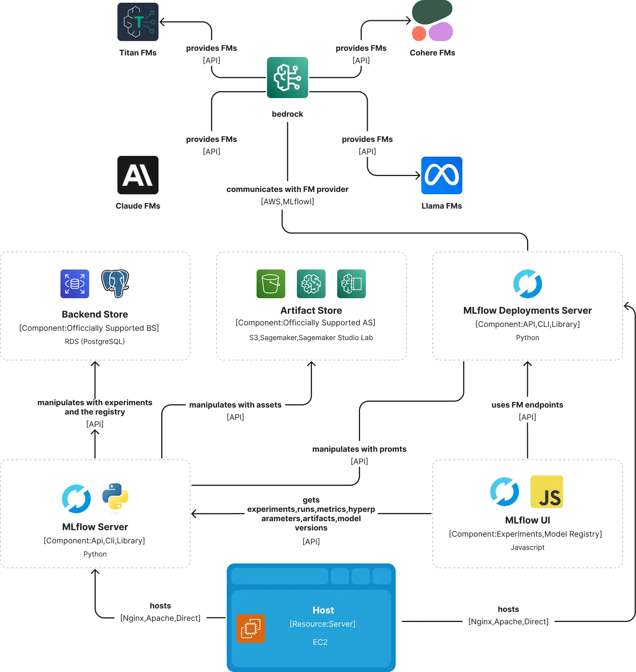
Task: Click the MLflow Server title
Action: [x=95, y=527]
